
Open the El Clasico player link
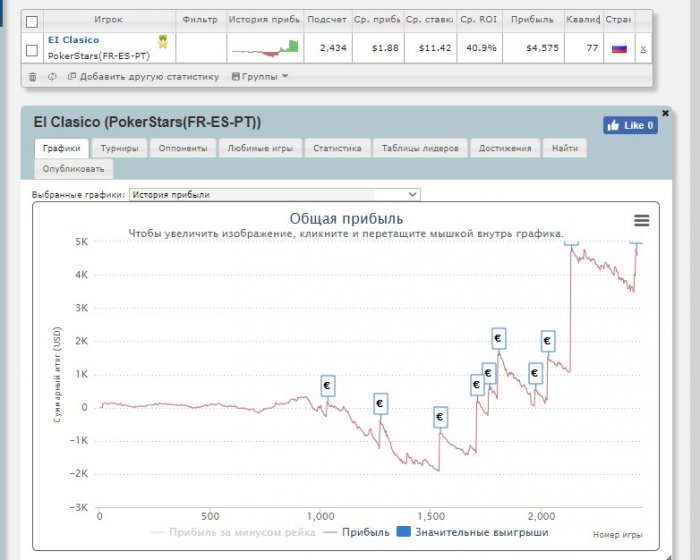pyautogui.click(x=74, y=40)
